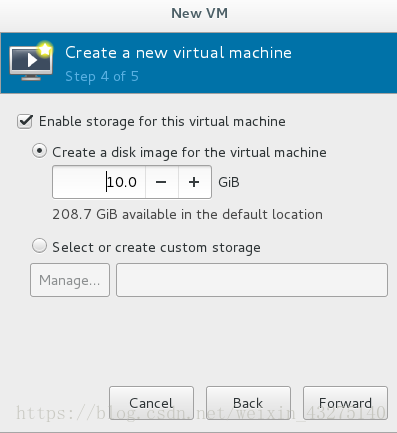This screenshot has height=433, width=397.
Task: Click the 'Select or create custom storage' label
Action: click(156, 248)
